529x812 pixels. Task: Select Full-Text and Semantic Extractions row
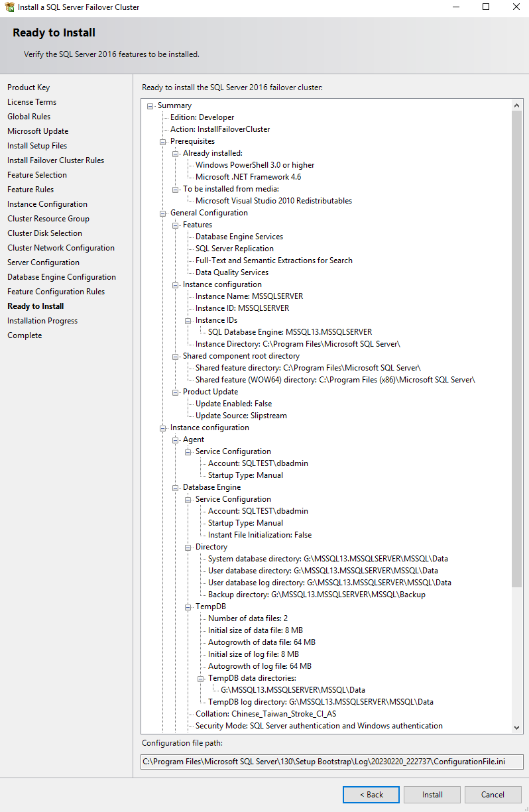tap(274, 261)
